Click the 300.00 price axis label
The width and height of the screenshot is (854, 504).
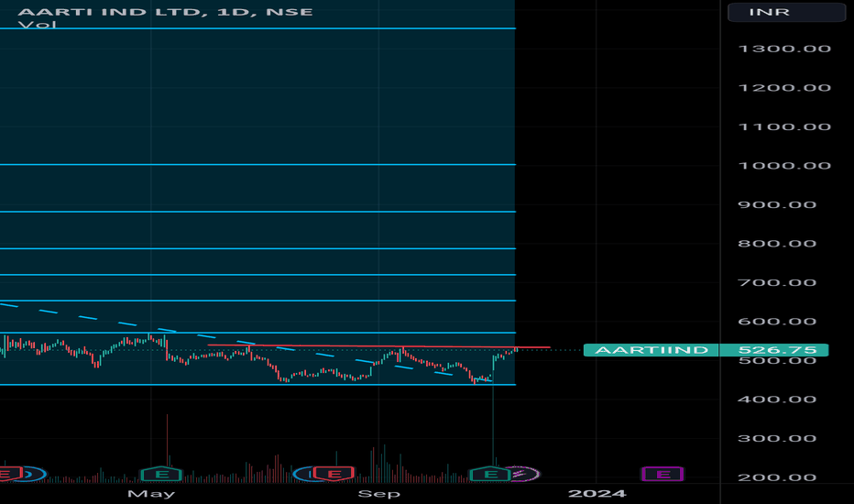777,439
